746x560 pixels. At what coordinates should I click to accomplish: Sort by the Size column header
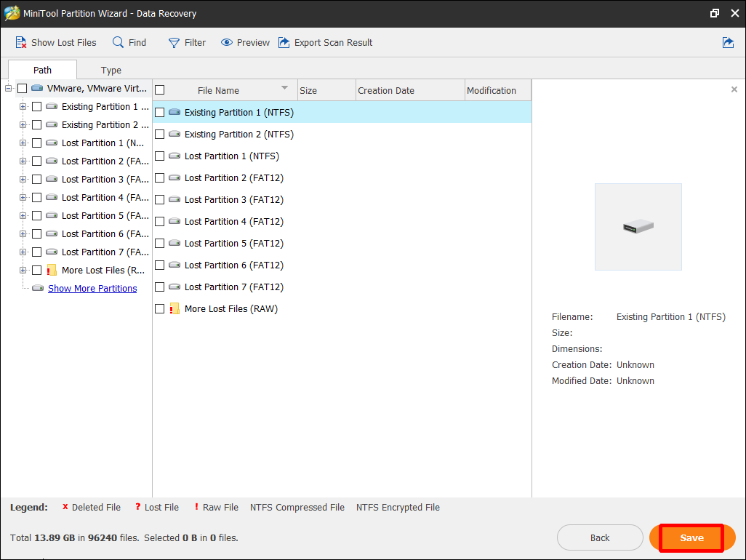(327, 90)
